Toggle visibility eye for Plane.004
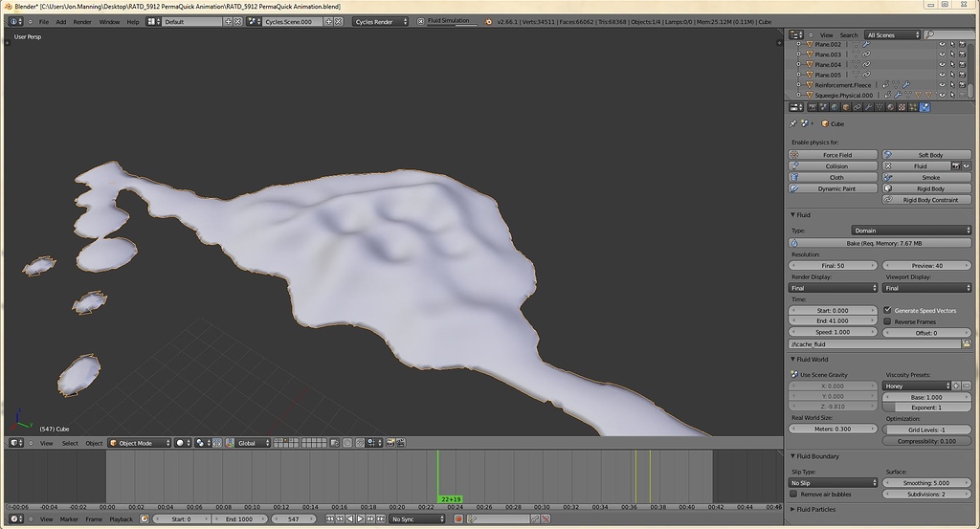The height and width of the screenshot is (529, 980). click(943, 64)
